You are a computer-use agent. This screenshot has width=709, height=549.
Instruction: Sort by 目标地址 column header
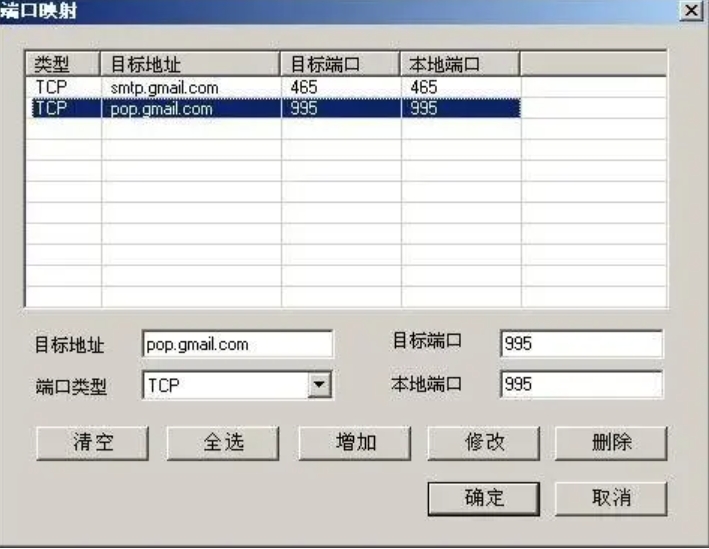click(x=190, y=64)
